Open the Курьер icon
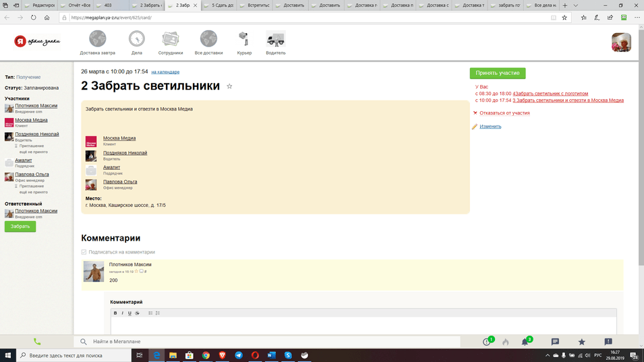This screenshot has width=644, height=362. coord(244,39)
